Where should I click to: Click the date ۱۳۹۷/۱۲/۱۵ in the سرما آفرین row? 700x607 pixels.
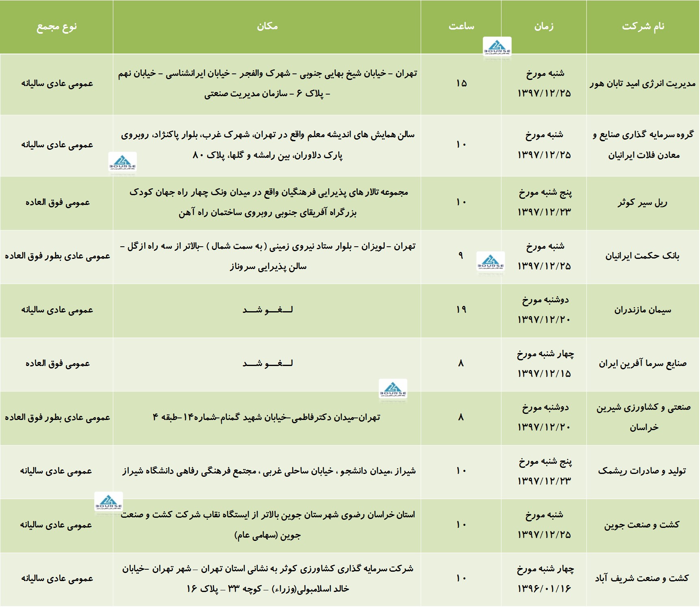tap(544, 374)
